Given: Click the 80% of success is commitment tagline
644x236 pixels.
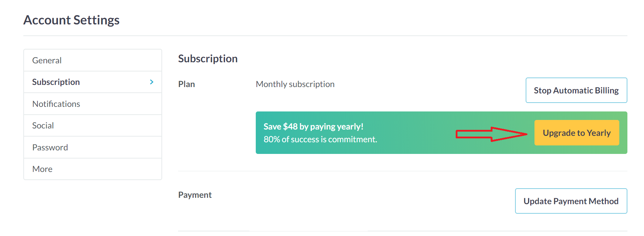Looking at the screenshot, I should pyautogui.click(x=320, y=139).
